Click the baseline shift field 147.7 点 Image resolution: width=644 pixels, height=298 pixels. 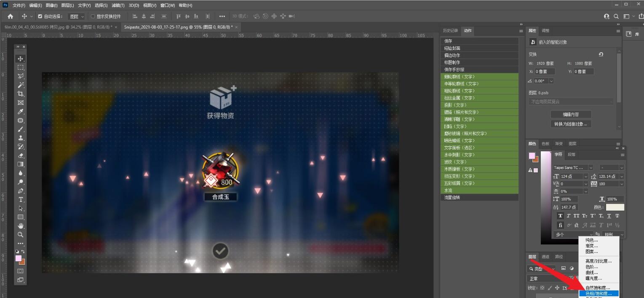[569, 207]
